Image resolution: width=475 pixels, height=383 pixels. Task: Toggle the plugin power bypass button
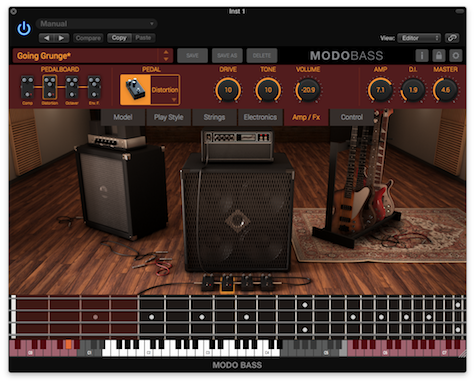point(24,29)
